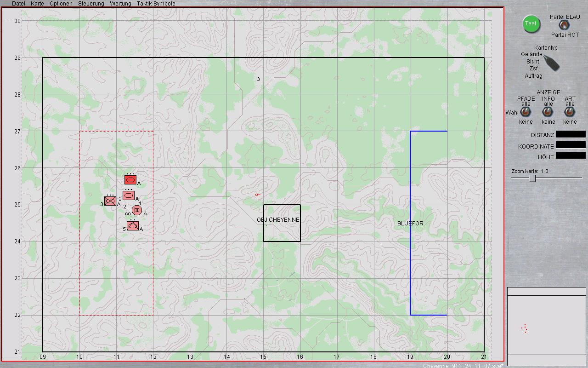
Task: Select armor platoon unit 2 on the map
Action: click(129, 195)
